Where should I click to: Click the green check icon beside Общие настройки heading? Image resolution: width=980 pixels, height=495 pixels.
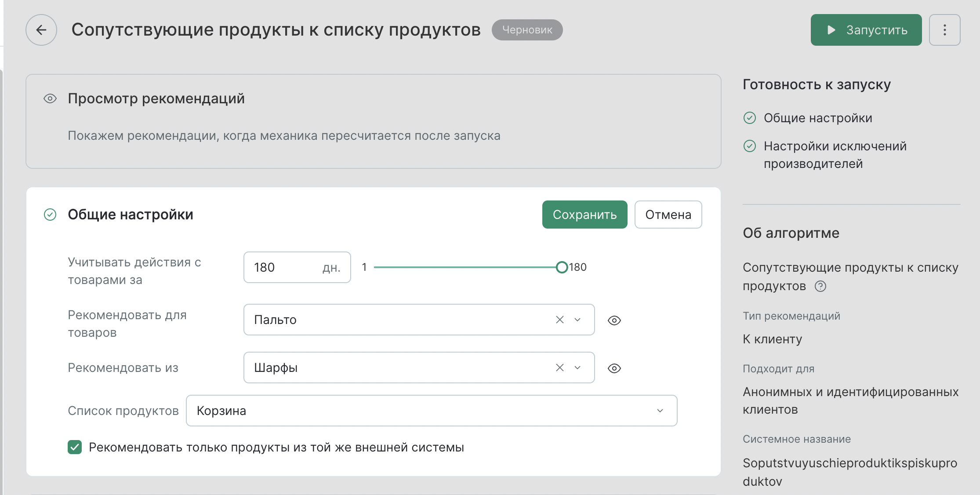point(50,215)
